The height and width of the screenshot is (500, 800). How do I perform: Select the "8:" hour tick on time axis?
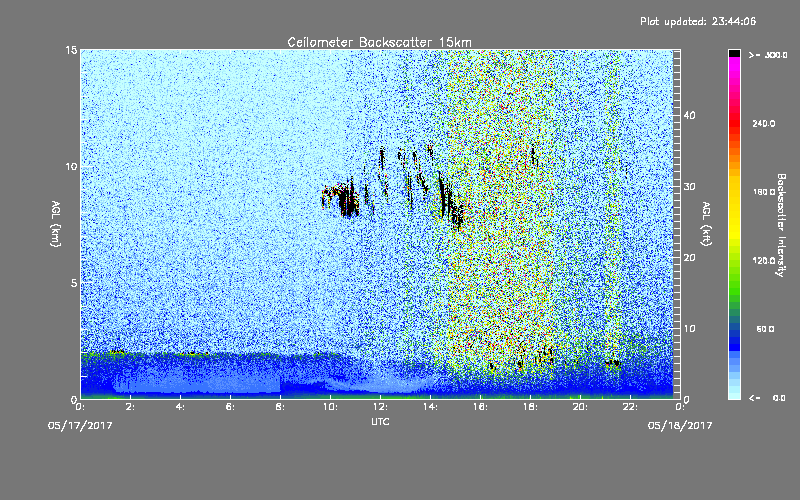281,407
